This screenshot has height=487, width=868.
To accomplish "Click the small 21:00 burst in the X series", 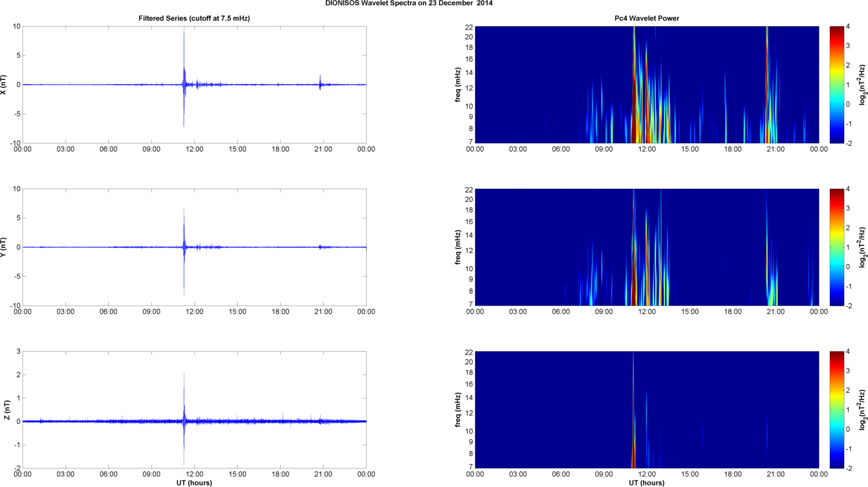I will (x=320, y=83).
